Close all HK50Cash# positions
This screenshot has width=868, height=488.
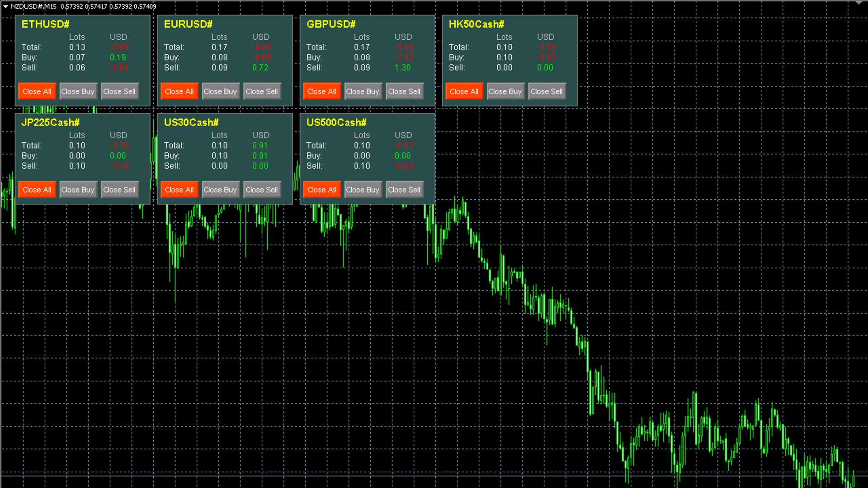point(464,91)
